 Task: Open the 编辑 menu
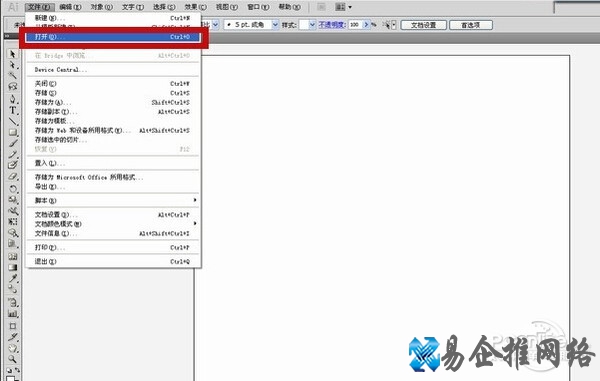coord(71,7)
